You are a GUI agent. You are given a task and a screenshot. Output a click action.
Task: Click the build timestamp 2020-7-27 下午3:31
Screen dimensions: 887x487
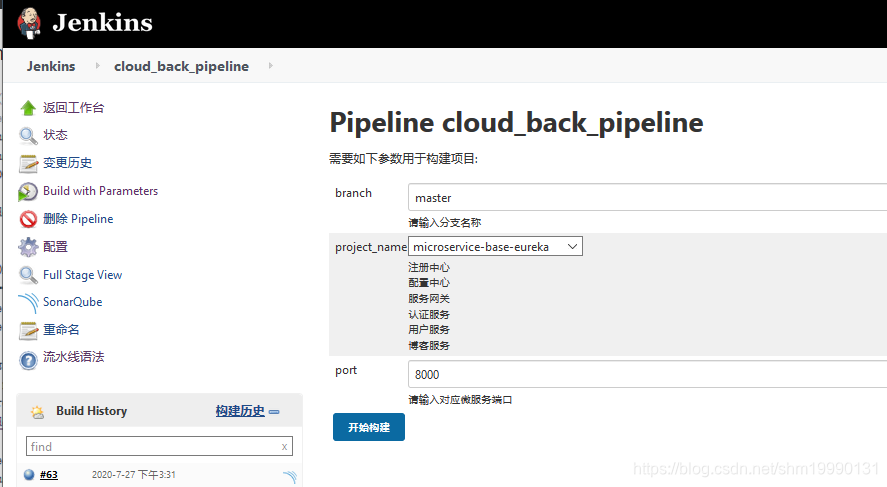click(134, 475)
